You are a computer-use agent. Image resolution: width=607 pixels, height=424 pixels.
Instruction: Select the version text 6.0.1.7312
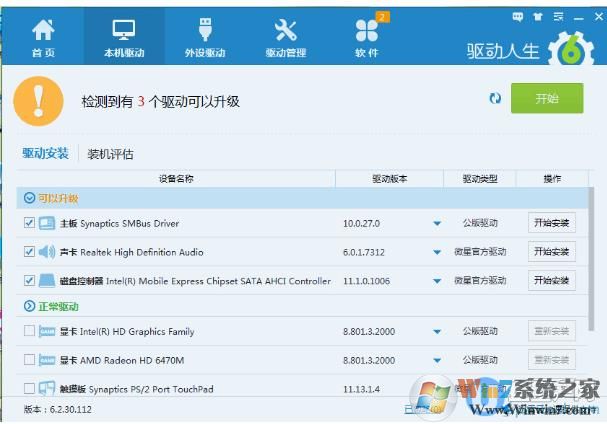coord(364,252)
